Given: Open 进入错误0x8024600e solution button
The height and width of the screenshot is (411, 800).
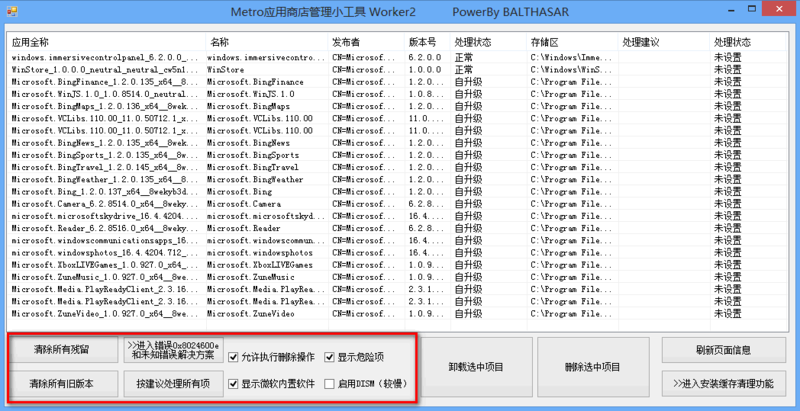Looking at the screenshot, I should [173, 350].
